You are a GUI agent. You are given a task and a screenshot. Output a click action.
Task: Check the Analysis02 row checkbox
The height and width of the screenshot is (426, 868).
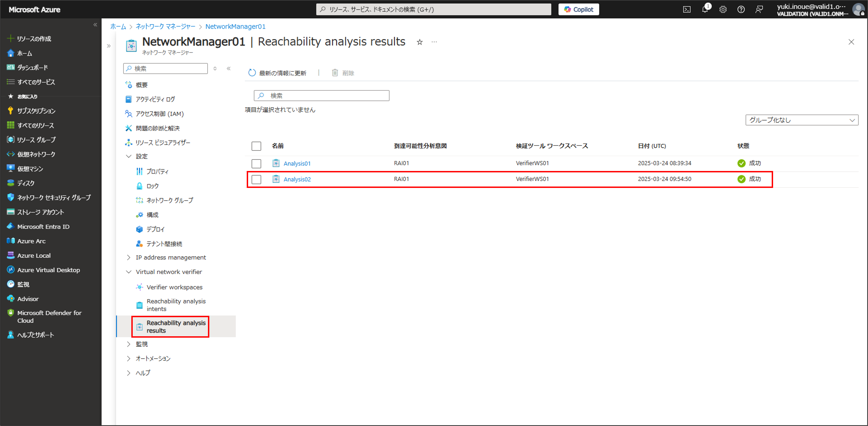pos(256,179)
